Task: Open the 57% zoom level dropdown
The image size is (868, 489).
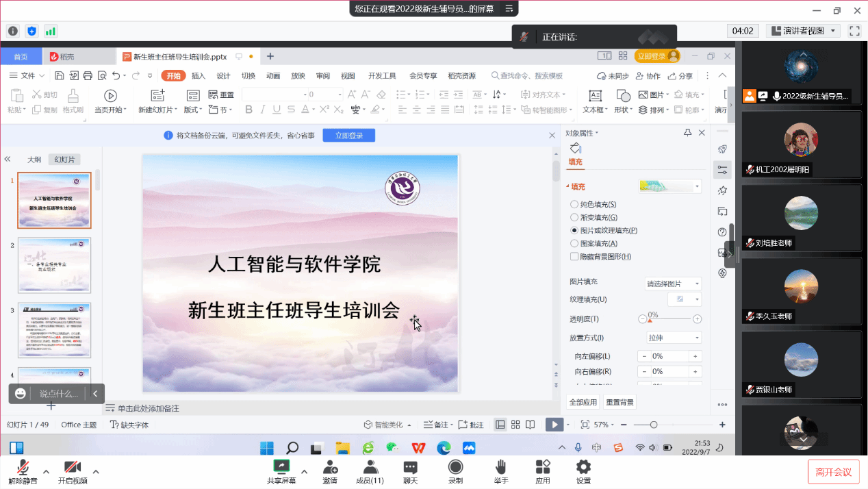Action: point(603,425)
